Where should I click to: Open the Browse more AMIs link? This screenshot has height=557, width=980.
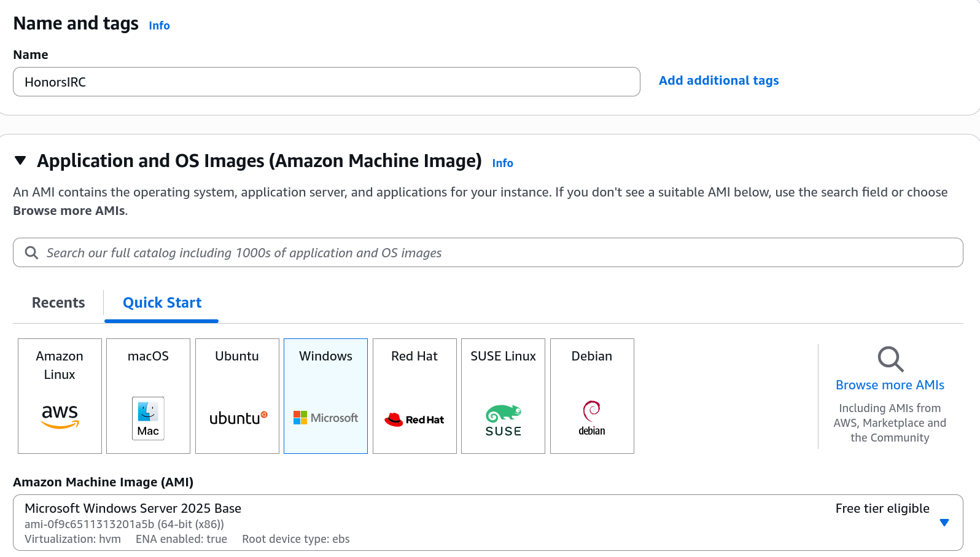pos(890,385)
